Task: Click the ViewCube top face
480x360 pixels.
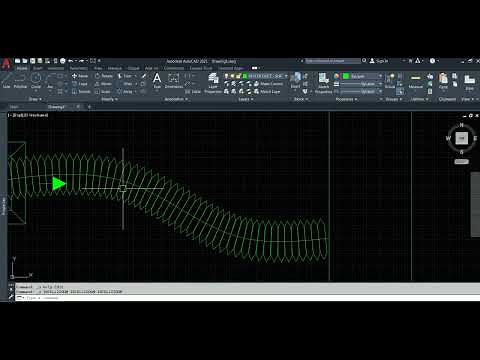Action: [462, 138]
